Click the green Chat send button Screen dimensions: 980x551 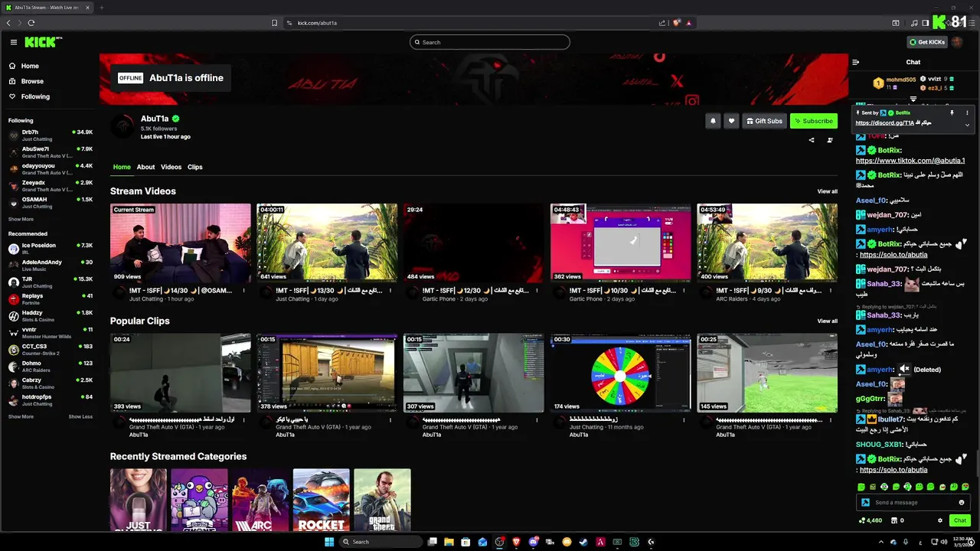pos(959,520)
